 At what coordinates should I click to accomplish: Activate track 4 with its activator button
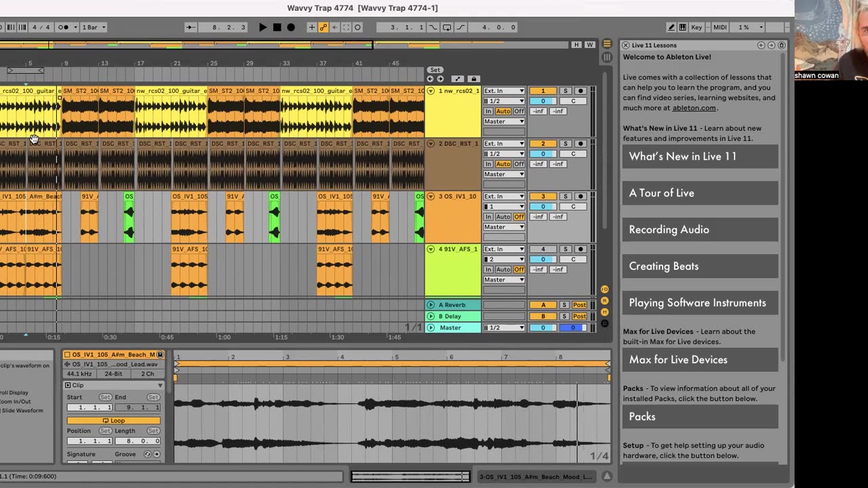point(542,249)
